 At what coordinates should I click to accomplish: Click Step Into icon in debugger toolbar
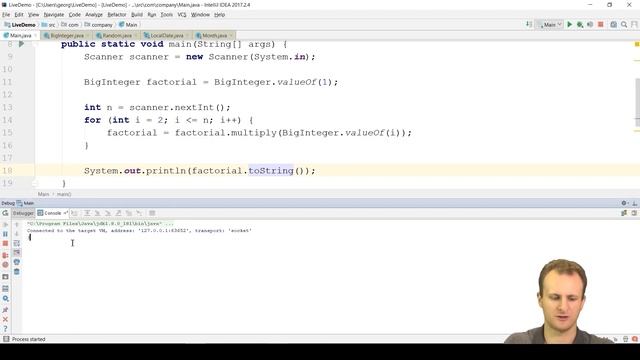pos(98,213)
